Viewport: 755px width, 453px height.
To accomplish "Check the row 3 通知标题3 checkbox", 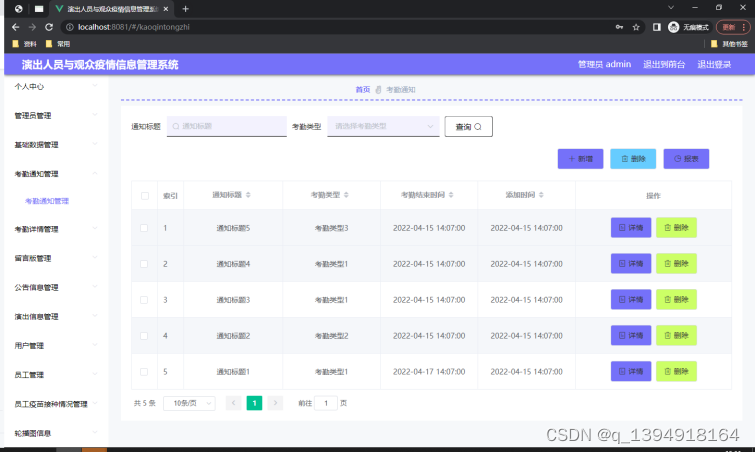I will click(144, 300).
